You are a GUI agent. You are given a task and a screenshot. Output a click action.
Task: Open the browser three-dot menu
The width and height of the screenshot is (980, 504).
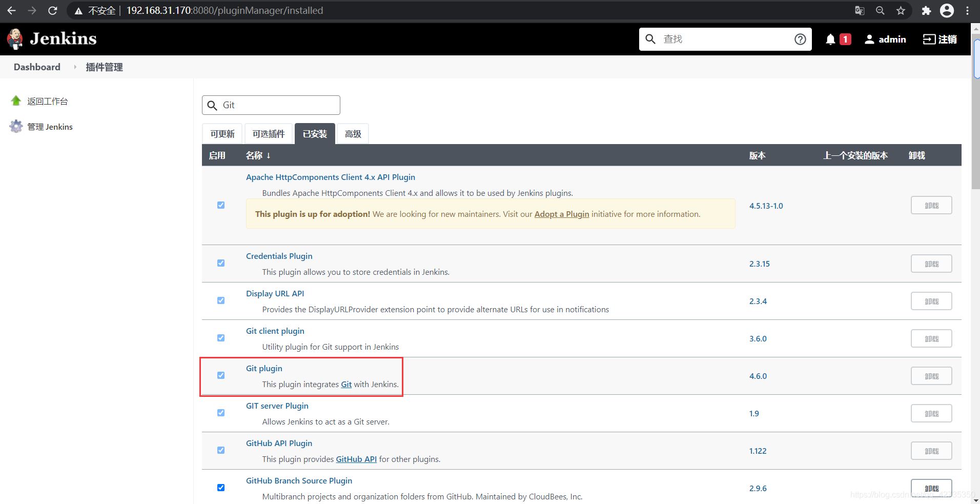pyautogui.click(x=967, y=10)
